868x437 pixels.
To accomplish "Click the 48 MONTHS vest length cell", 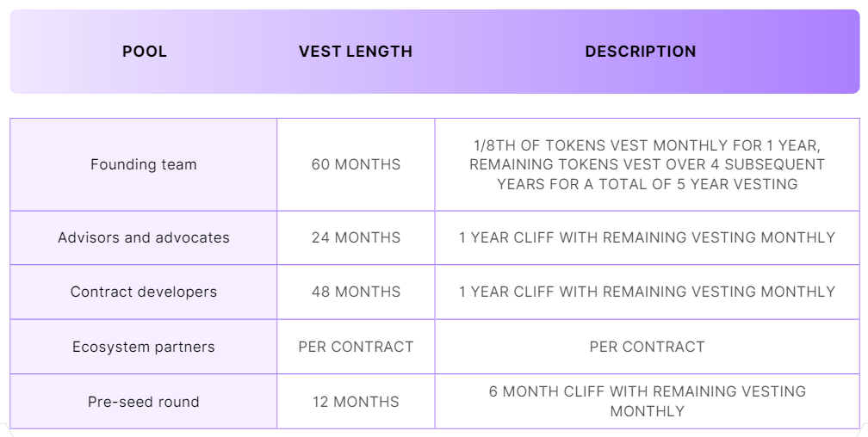I will pyautogui.click(x=356, y=292).
